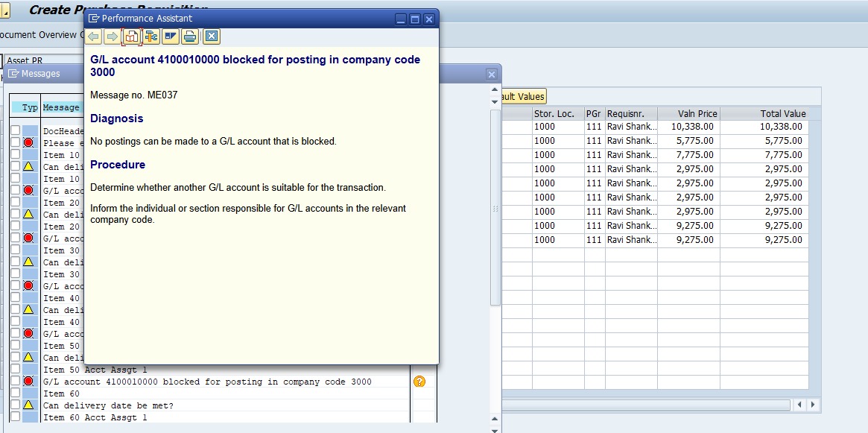Click scroll-right arrow of item table
Screen dimensions: 868x433
(812, 405)
